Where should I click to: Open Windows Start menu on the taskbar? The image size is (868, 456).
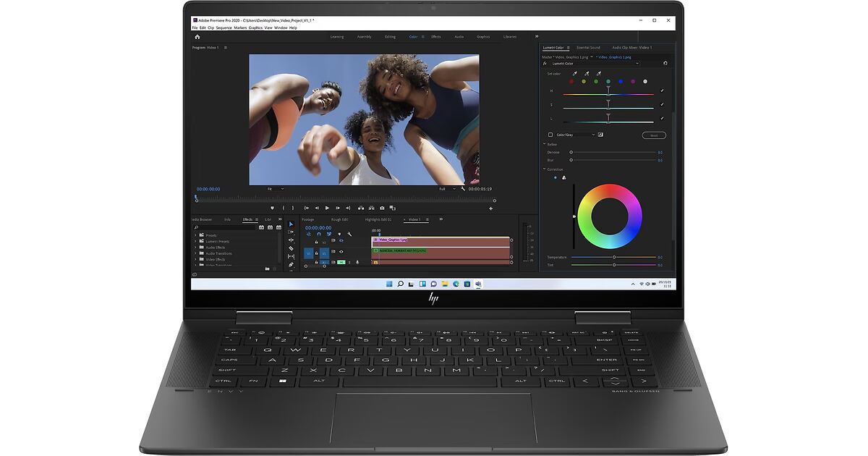pyautogui.click(x=390, y=284)
